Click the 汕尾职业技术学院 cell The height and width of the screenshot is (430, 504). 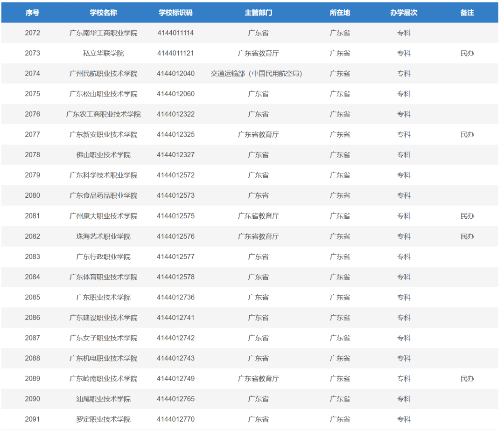click(x=103, y=399)
